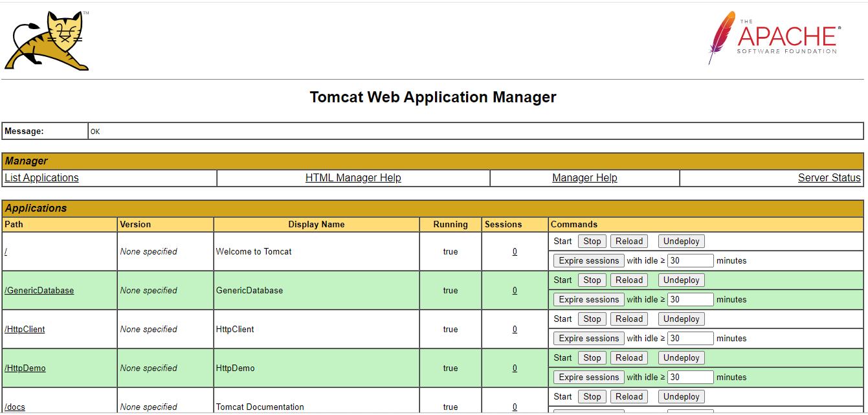Viewport: 868px width, 415px height.
Task: Focus idle minutes field for root application
Action: click(x=691, y=261)
